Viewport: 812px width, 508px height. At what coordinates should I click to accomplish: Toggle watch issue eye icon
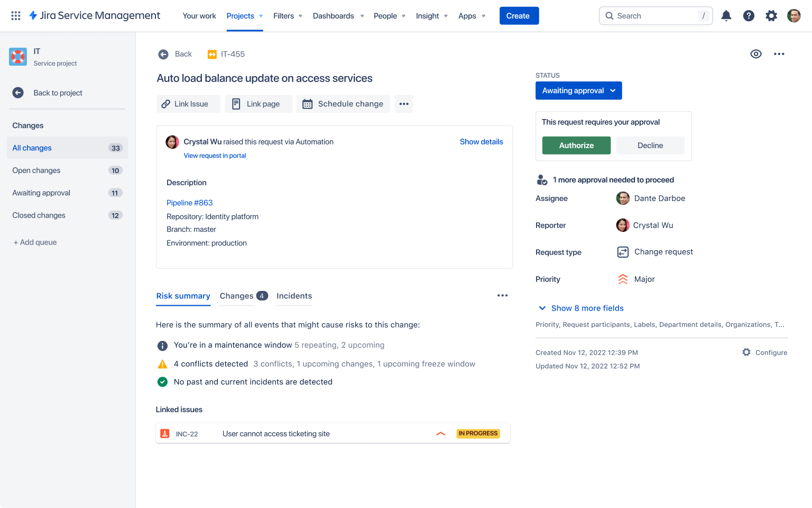point(756,54)
